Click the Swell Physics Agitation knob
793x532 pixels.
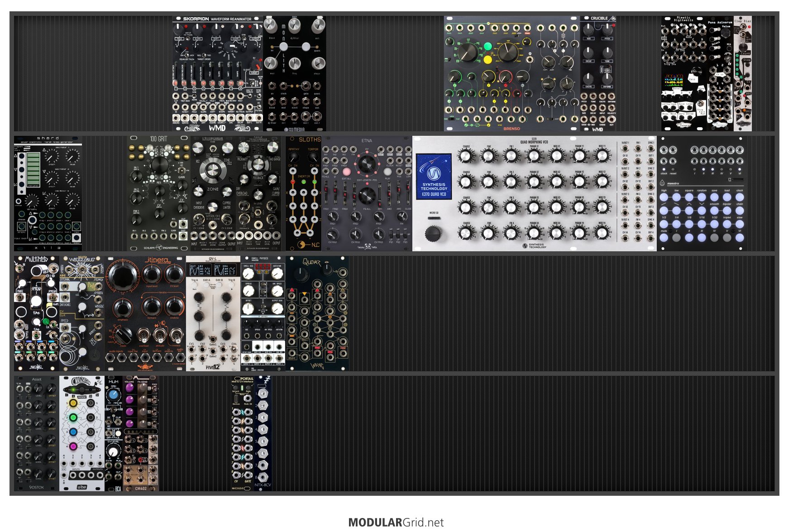pos(277,273)
